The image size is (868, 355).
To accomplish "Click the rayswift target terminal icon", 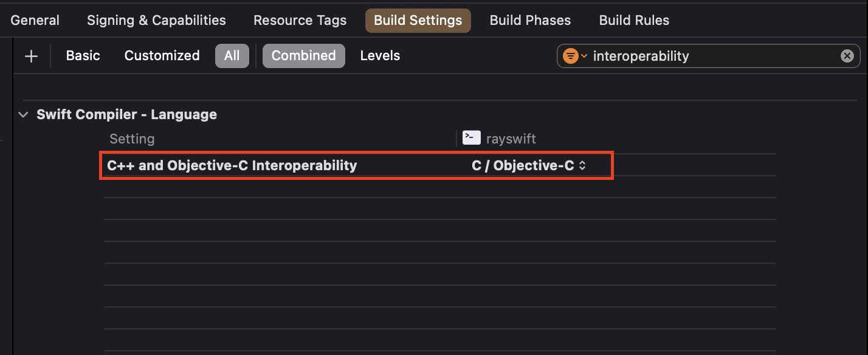I will point(472,138).
